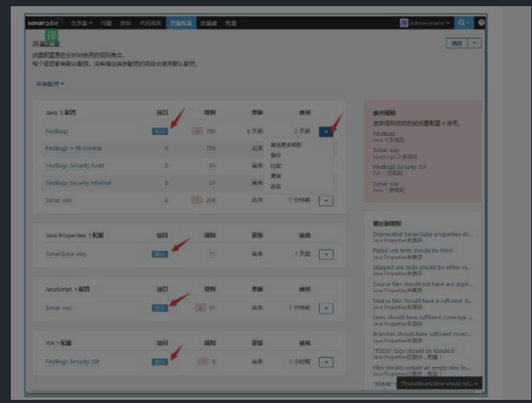The width and height of the screenshot is (532, 403).
Task: Open the FindBugs Security Audit profile link
Action: point(75,165)
